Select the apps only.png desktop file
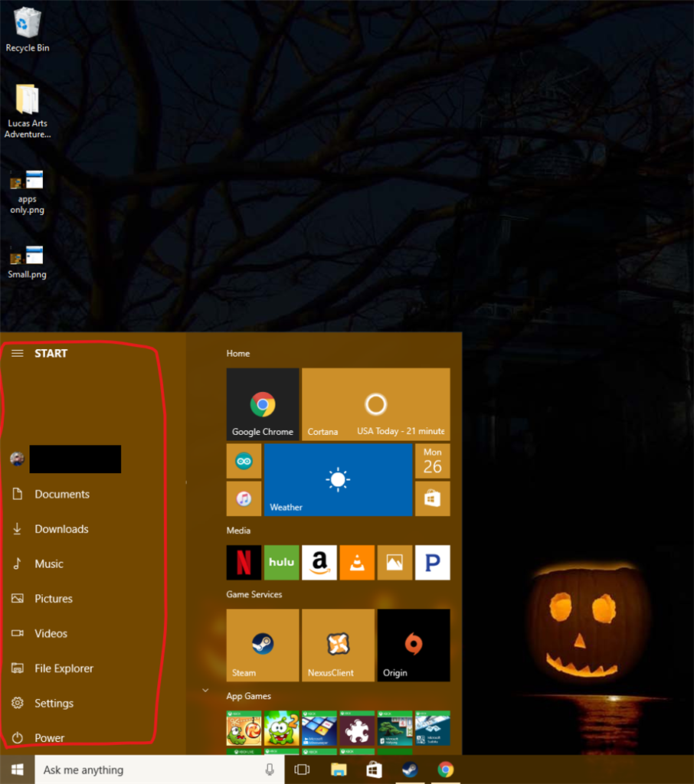Screen dimensions: 694x784 click(28, 192)
